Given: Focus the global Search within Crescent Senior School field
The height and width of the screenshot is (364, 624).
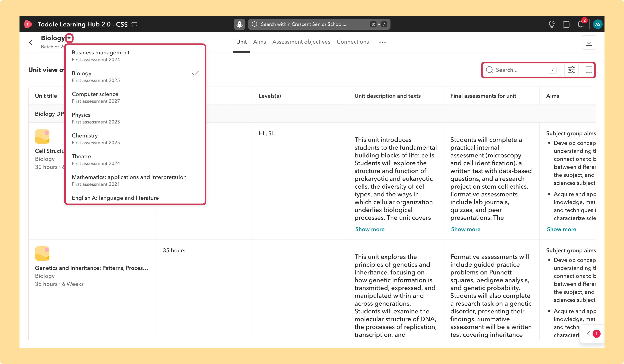Looking at the screenshot, I should 319,24.
